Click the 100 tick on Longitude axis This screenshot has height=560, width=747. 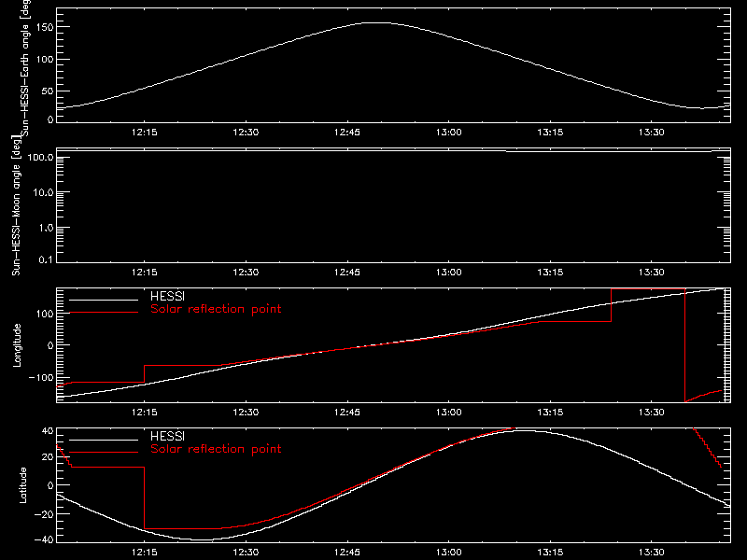(x=46, y=314)
